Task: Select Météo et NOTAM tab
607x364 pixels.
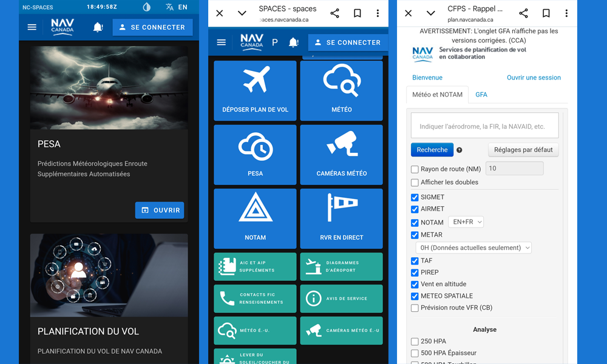Action: point(437,95)
